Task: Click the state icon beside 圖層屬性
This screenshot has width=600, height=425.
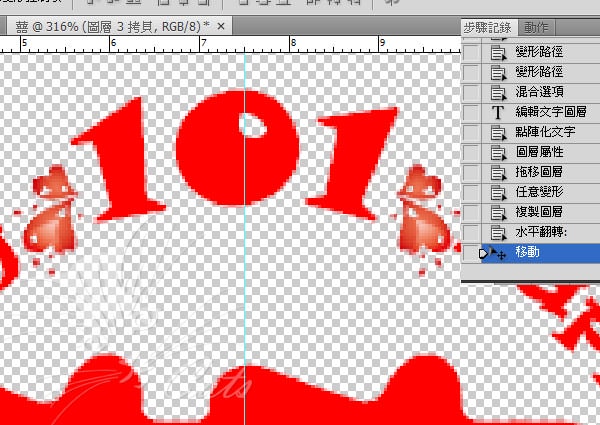Action: click(x=497, y=152)
